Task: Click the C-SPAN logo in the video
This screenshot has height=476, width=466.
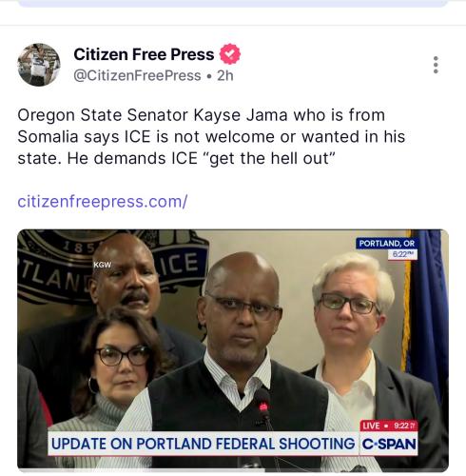Action: [x=389, y=444]
